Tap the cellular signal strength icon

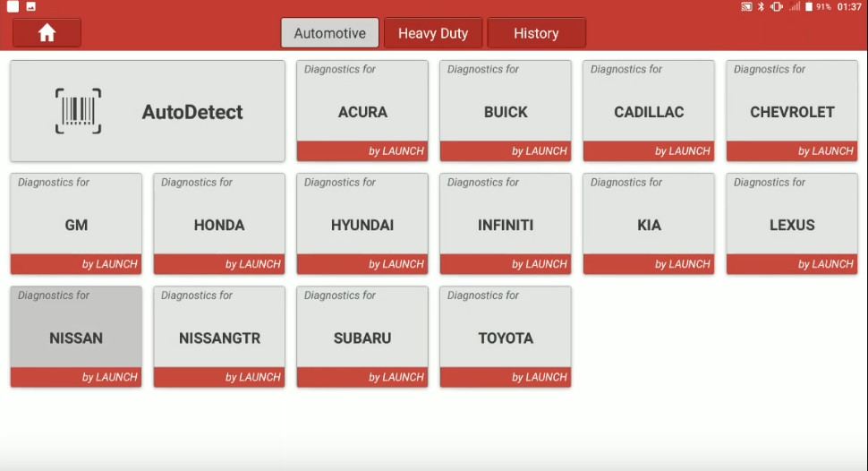coord(795,6)
